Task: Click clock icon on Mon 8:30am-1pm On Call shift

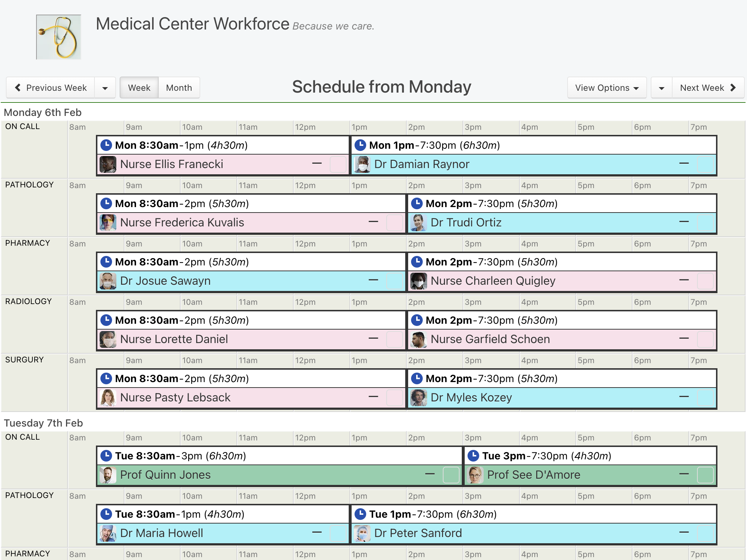Action: pos(106,145)
